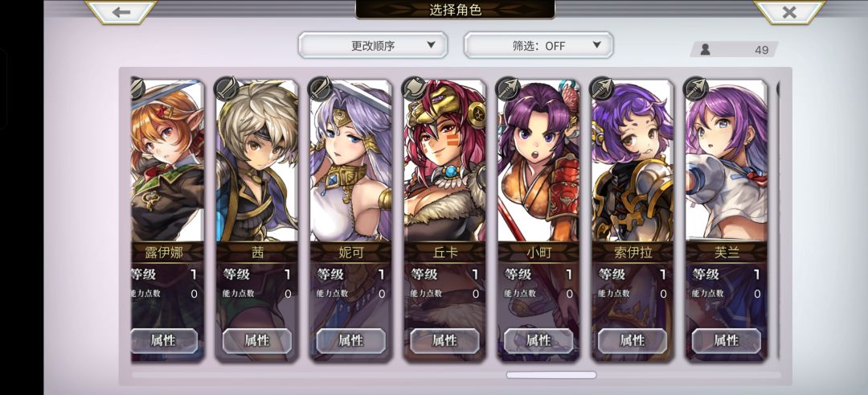Click the horizontal scrollbar handle
868x395 pixels.
click(x=551, y=375)
